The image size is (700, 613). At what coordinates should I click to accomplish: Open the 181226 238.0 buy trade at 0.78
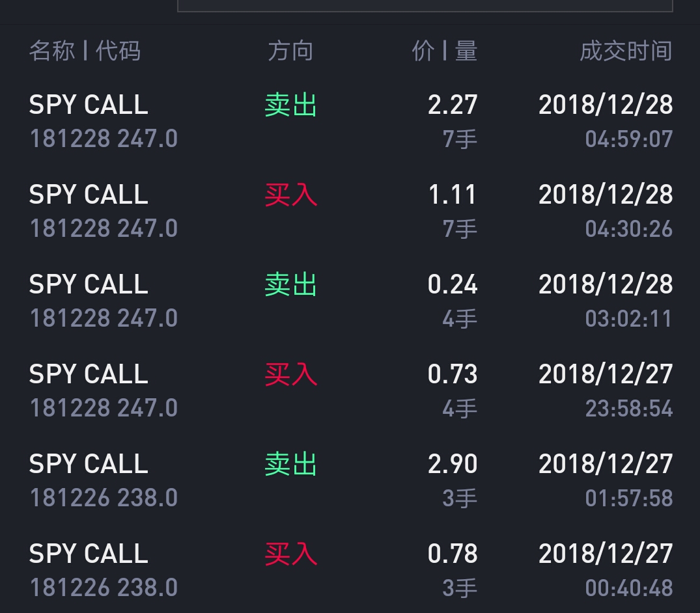click(x=350, y=569)
